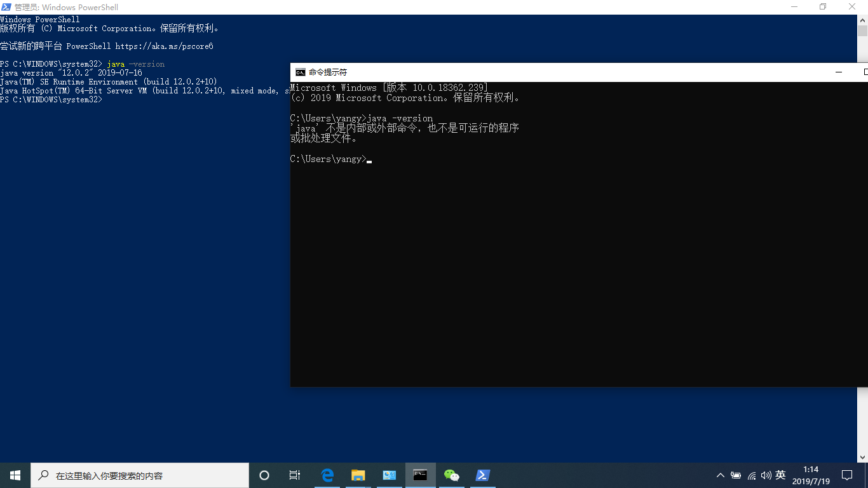Click 'Microsoft Windows [版本 10.0.18362.239]' line
The width and height of the screenshot is (868, 488).
(389, 88)
